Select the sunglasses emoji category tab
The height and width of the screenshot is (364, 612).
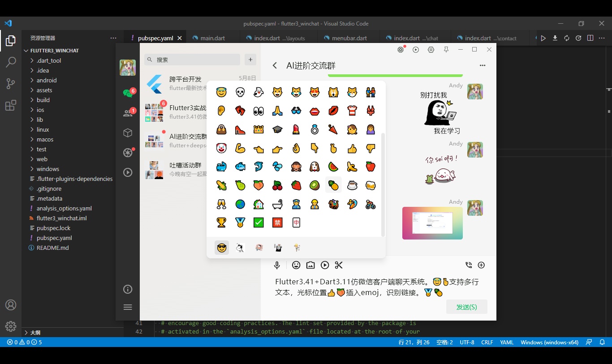click(x=221, y=248)
